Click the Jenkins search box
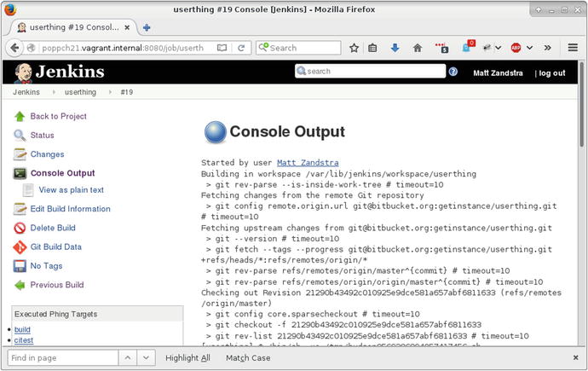 [x=370, y=72]
